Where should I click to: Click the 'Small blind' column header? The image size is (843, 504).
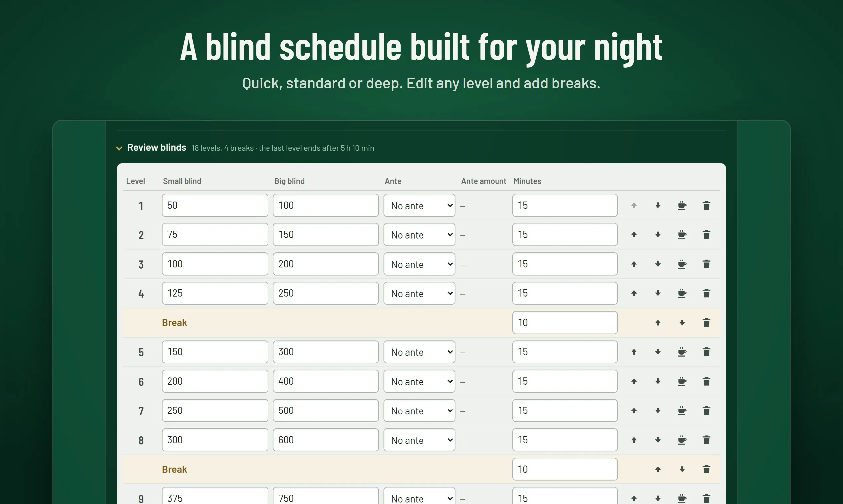[182, 181]
